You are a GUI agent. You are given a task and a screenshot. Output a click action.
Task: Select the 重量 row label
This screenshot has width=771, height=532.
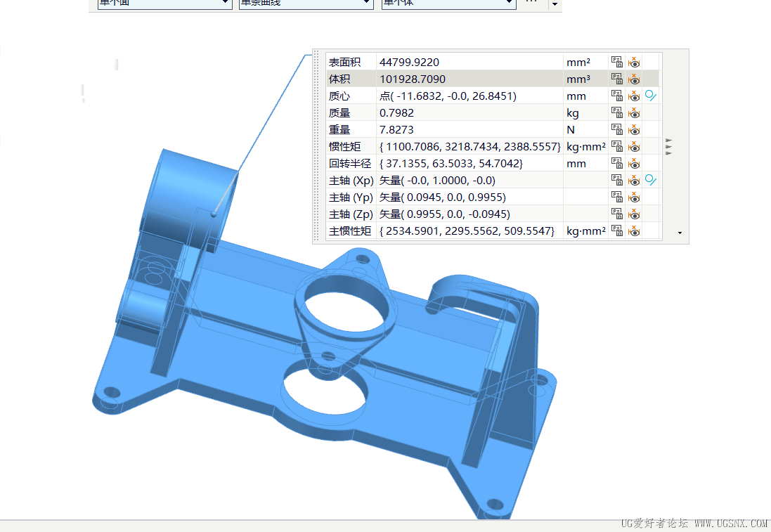click(339, 129)
